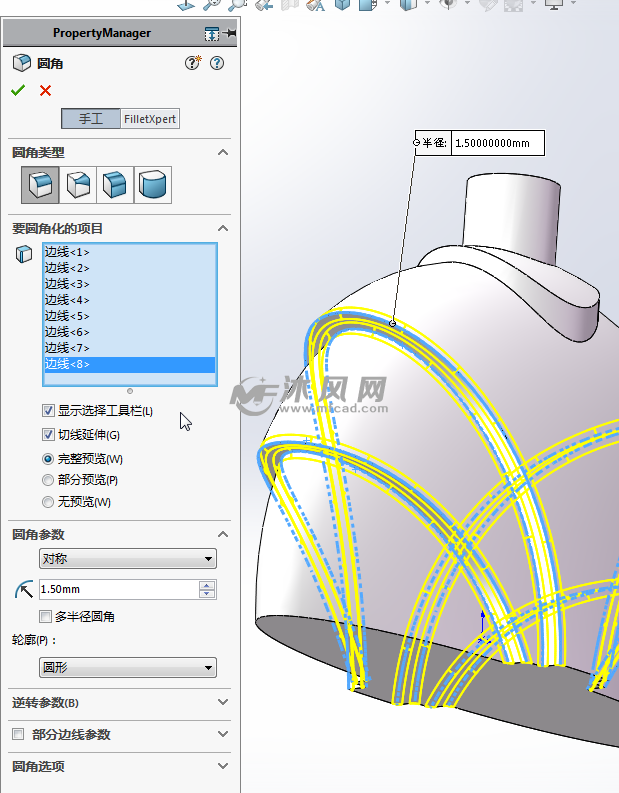Collapse the 要圆角化的项目 section
Viewport: 619px width, 793px height.
coord(223,228)
